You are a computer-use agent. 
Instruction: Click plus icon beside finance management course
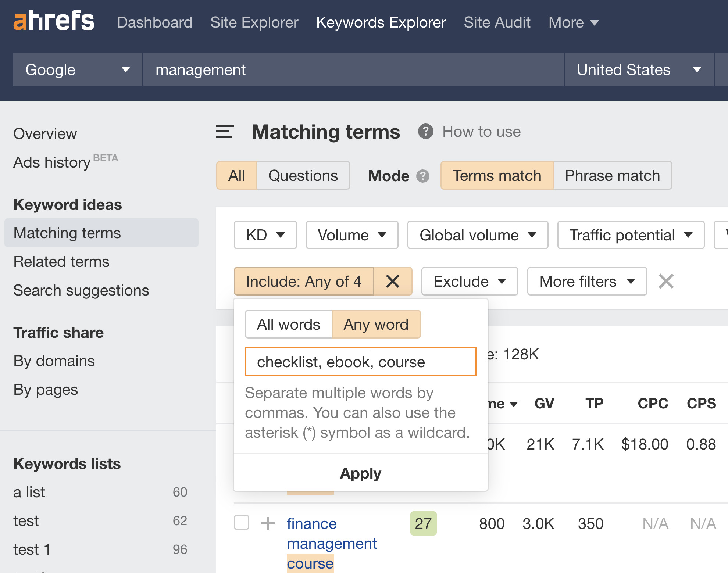click(268, 523)
